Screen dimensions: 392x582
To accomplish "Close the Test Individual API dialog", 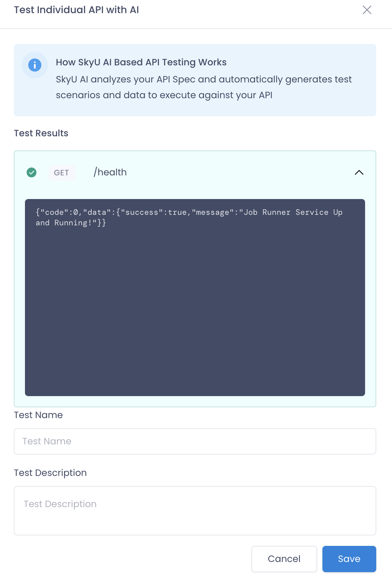I will [367, 10].
